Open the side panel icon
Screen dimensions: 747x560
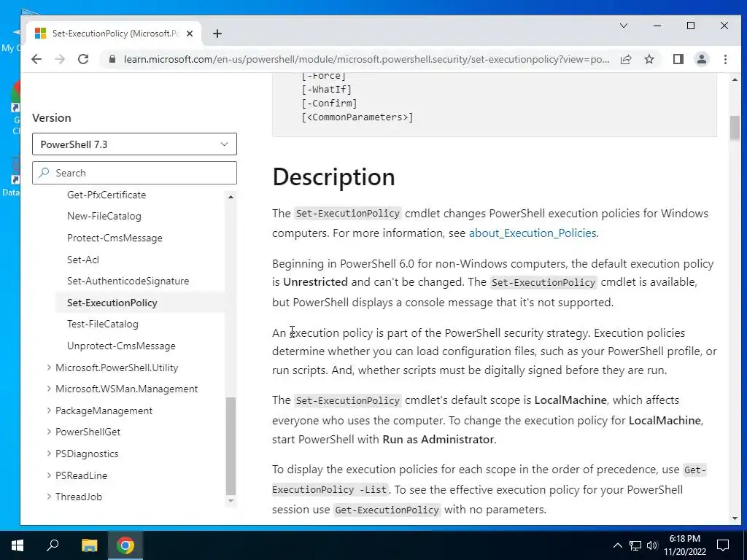678,59
